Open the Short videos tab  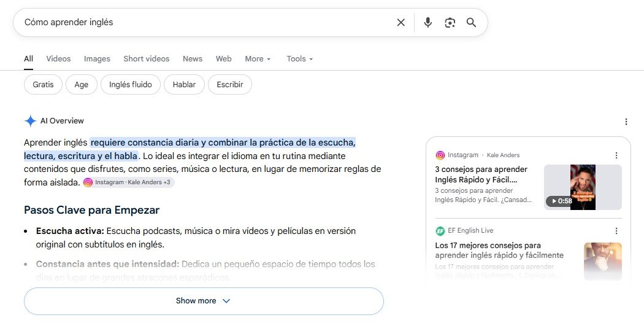[146, 59]
